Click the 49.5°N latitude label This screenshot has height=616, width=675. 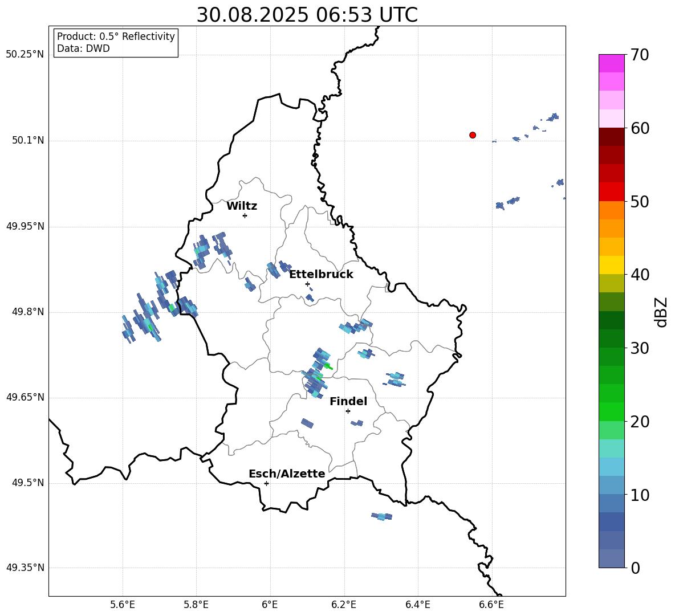point(27,483)
